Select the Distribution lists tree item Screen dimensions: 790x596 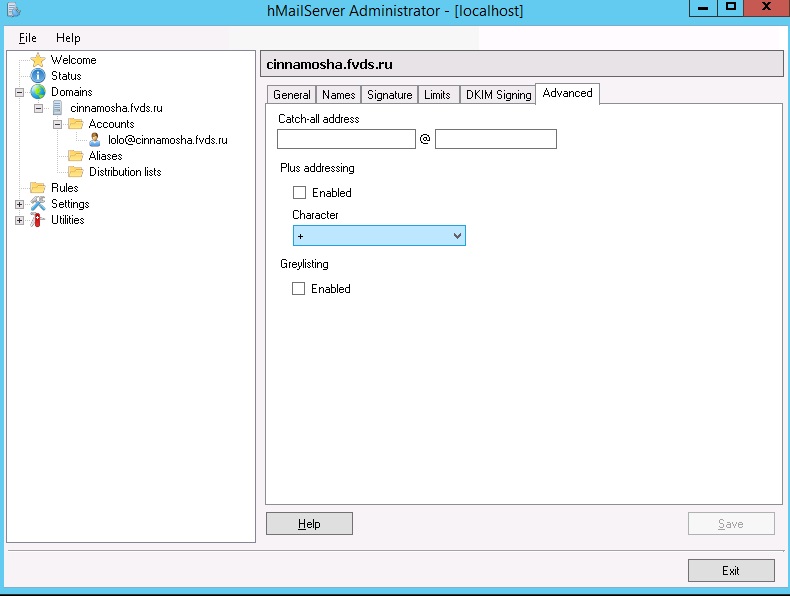pyautogui.click(x=125, y=172)
